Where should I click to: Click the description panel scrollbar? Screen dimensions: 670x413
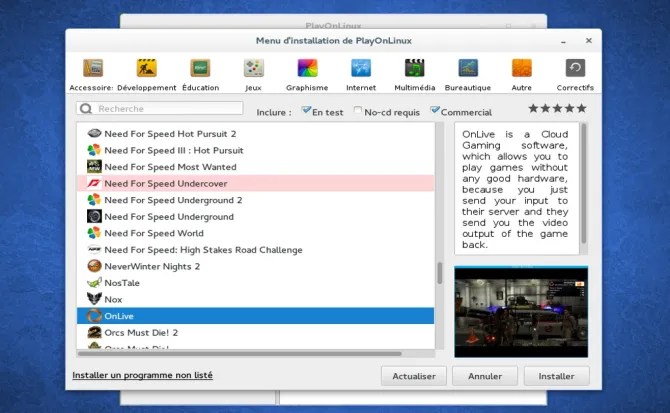coord(584,184)
